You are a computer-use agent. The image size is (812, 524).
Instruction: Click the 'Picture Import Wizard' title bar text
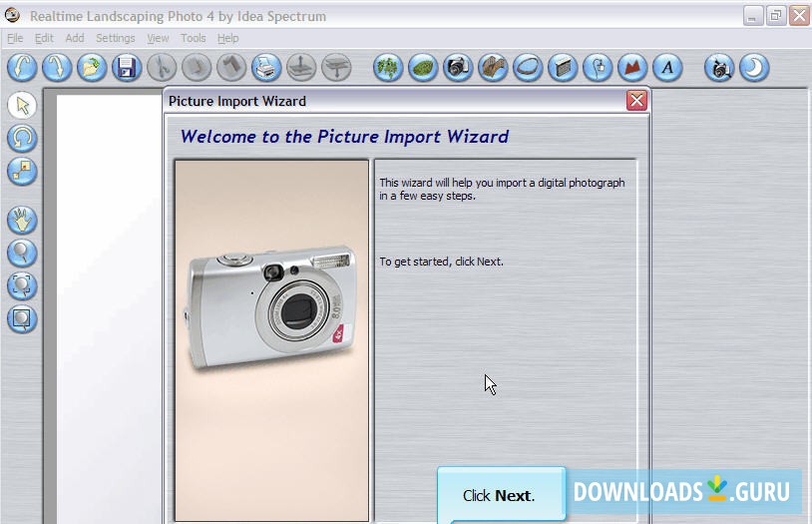tap(237, 101)
